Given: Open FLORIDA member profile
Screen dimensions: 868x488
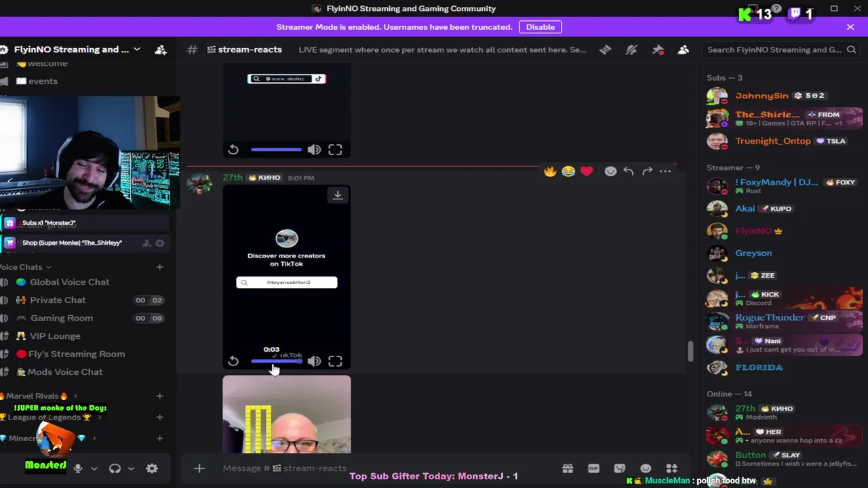Looking at the screenshot, I should [784, 367].
